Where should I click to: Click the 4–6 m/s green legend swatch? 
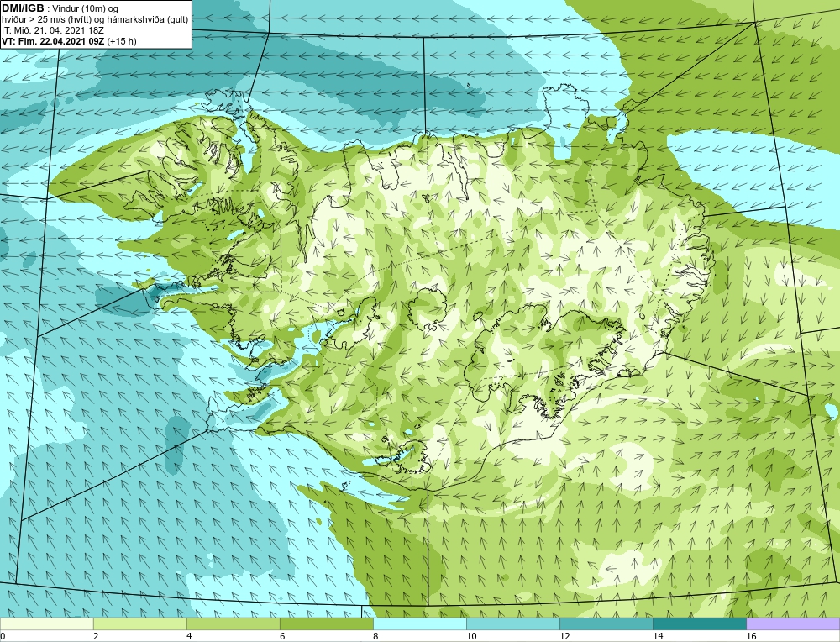(233, 624)
